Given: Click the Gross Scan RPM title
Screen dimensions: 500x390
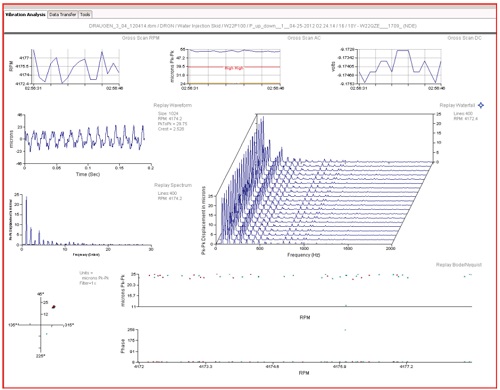Looking at the screenshot, I should tap(141, 38).
